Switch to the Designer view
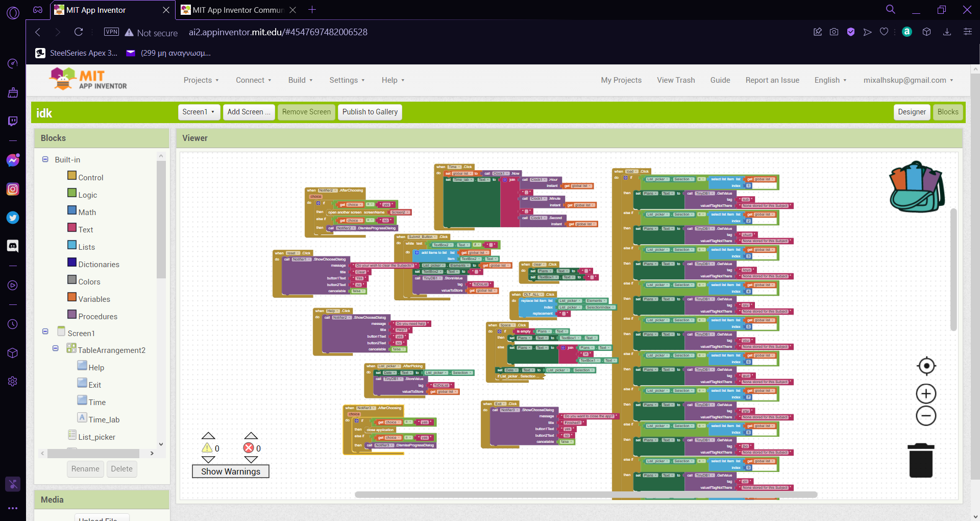This screenshot has height=521, width=980. [x=912, y=112]
